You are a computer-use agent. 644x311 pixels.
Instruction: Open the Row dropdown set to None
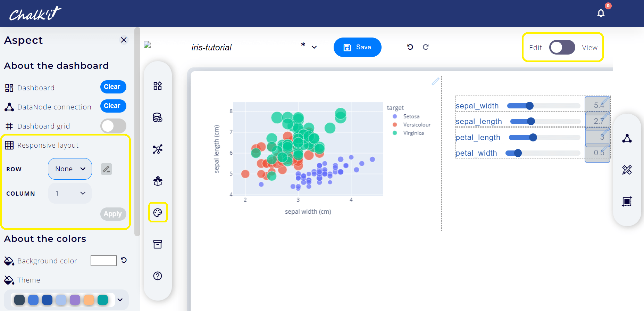click(x=70, y=169)
